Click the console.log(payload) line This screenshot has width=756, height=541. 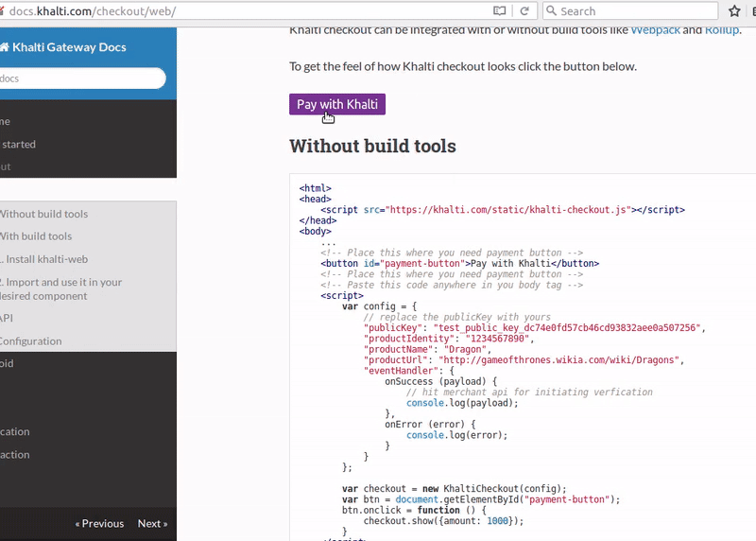(462, 403)
